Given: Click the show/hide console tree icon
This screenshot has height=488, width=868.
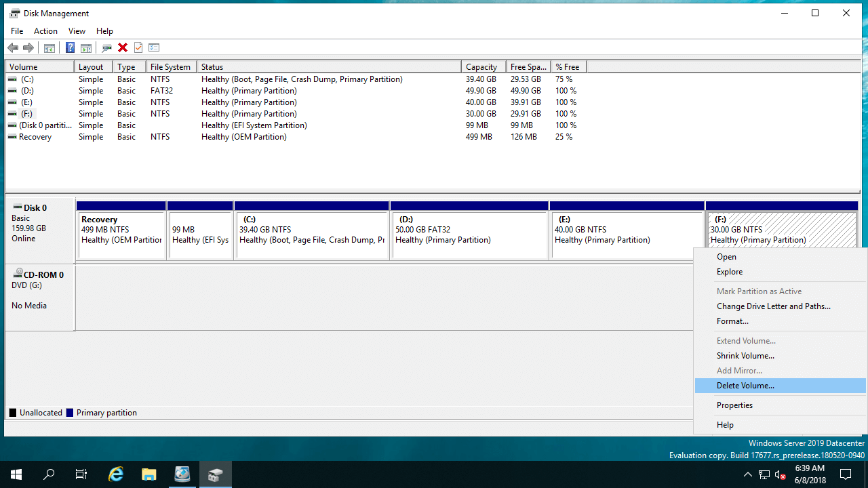Looking at the screenshot, I should pos(49,47).
